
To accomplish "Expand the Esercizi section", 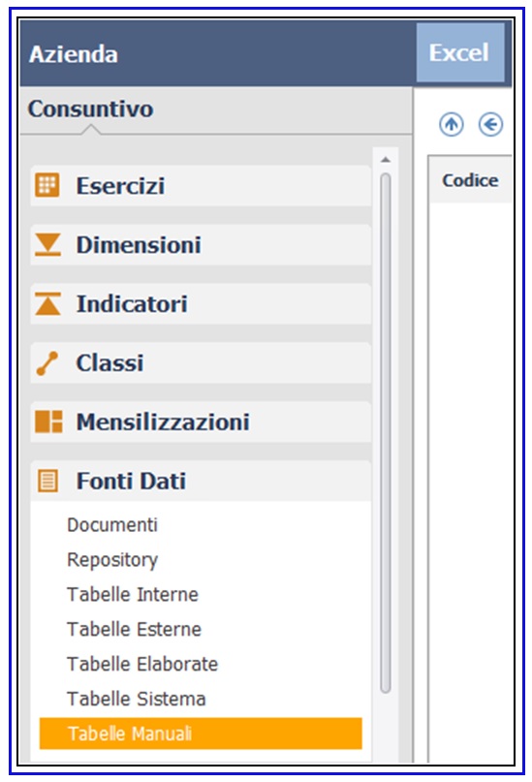I will [x=201, y=185].
